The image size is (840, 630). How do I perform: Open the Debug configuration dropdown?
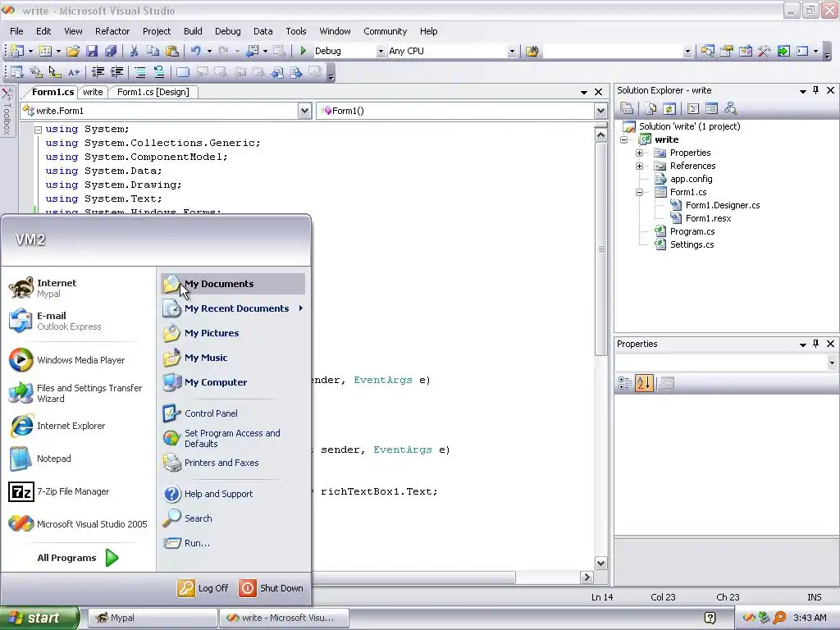381,52
